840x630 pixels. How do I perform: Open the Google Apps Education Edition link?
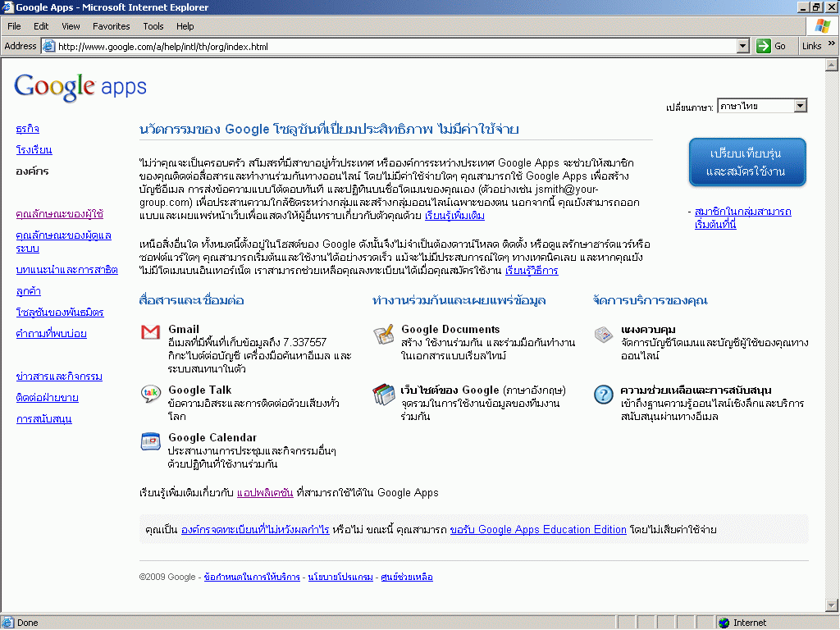pyautogui.click(x=538, y=530)
